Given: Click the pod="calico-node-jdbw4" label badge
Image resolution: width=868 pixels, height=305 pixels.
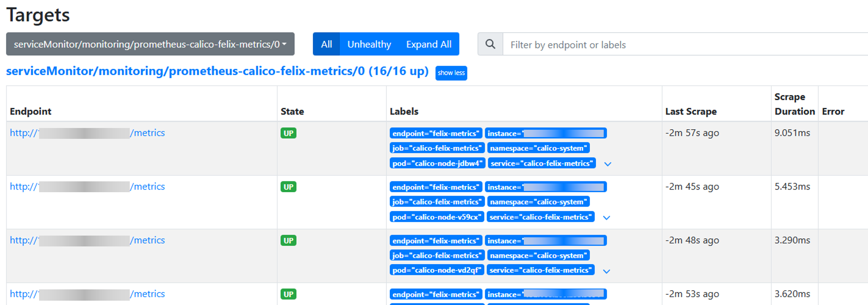Looking at the screenshot, I should [x=437, y=164].
